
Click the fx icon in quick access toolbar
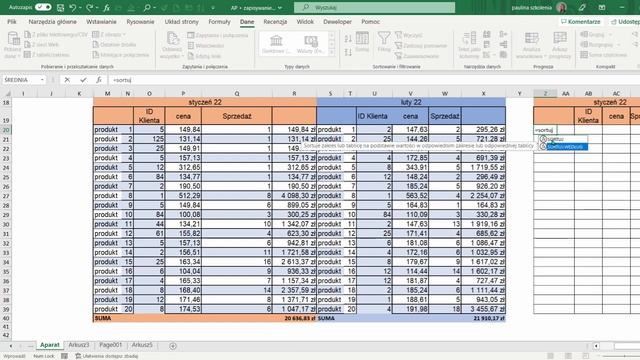tap(107, 7)
